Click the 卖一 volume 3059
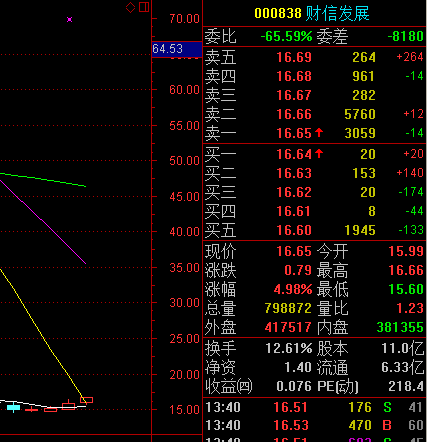Viewport: 427px width, 442px height. point(360,133)
